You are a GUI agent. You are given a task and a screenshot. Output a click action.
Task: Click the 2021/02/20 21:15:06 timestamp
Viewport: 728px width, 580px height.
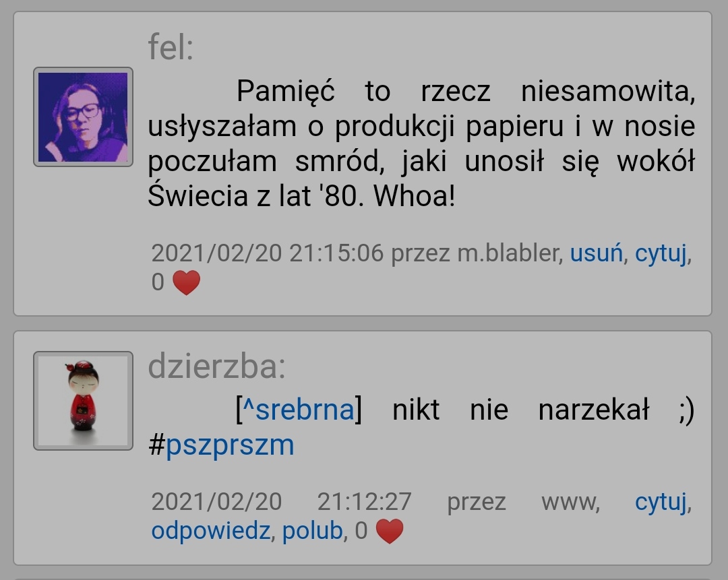(x=268, y=254)
